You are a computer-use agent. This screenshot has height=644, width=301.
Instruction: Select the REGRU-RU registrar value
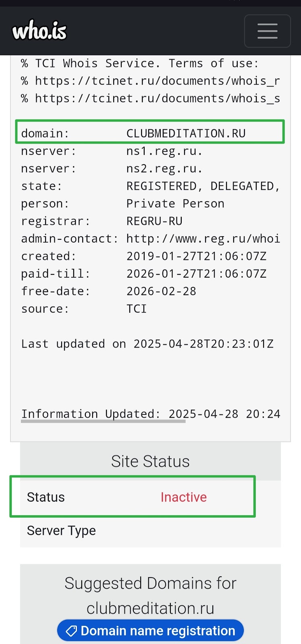(154, 221)
